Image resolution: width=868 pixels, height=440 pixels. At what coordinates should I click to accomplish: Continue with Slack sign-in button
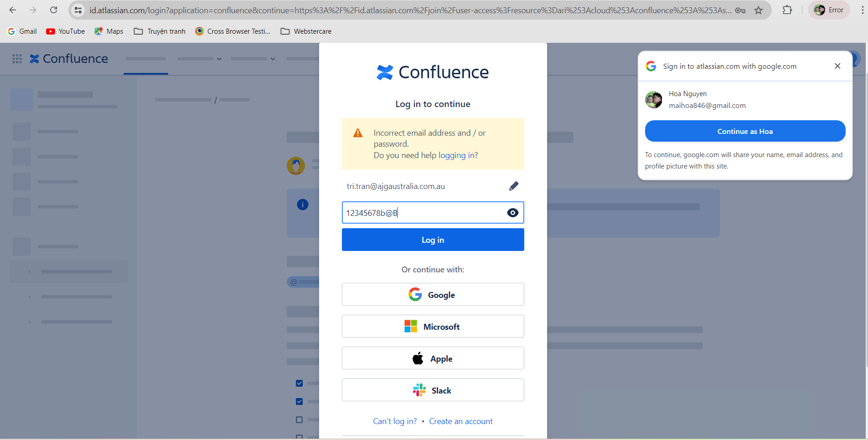[433, 390]
